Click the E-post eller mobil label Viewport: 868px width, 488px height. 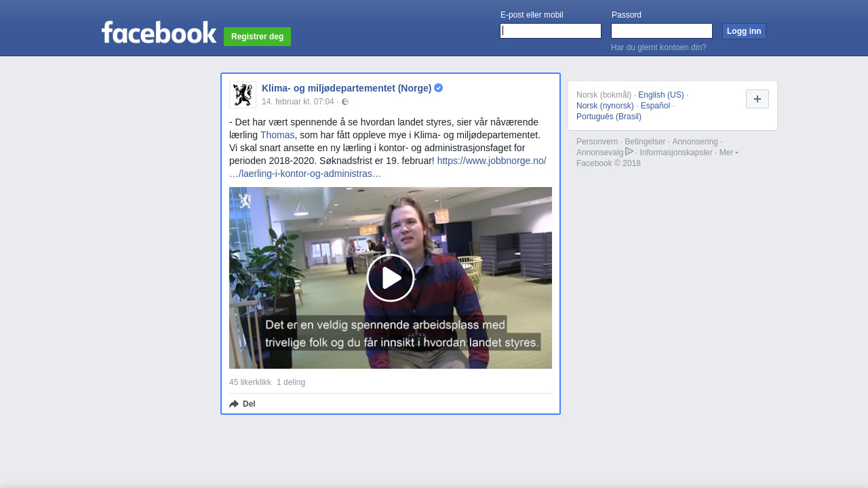(532, 15)
